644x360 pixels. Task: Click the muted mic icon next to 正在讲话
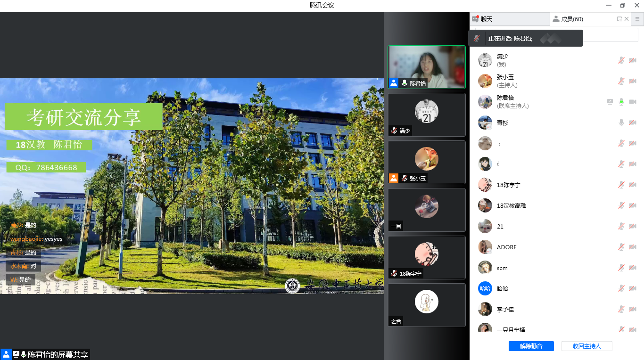(x=477, y=39)
